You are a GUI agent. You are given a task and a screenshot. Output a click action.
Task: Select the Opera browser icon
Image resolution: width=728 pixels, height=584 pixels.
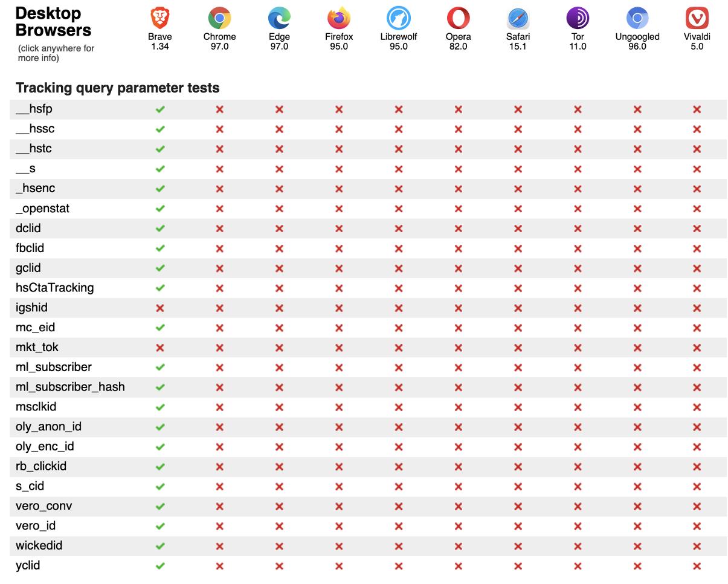click(x=458, y=18)
